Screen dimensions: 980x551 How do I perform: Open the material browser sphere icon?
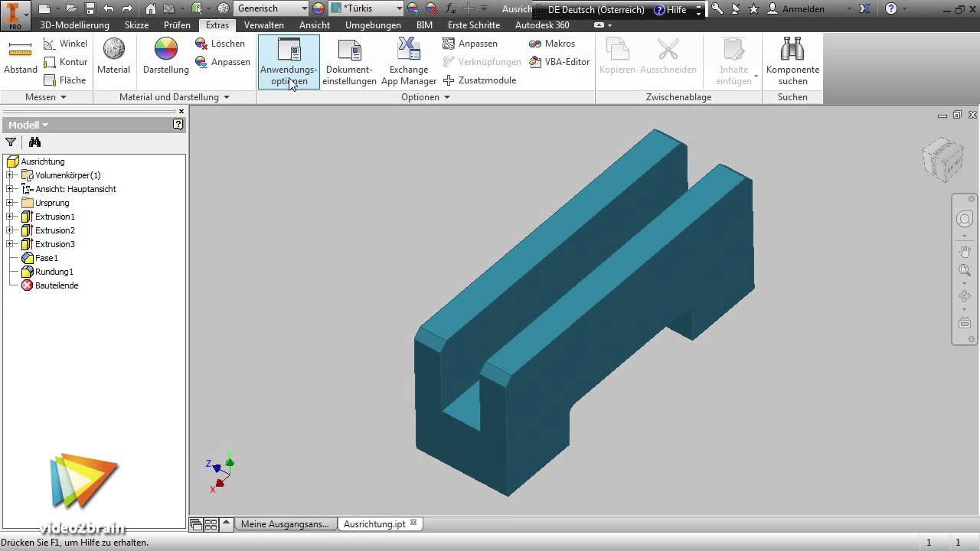coord(223,9)
